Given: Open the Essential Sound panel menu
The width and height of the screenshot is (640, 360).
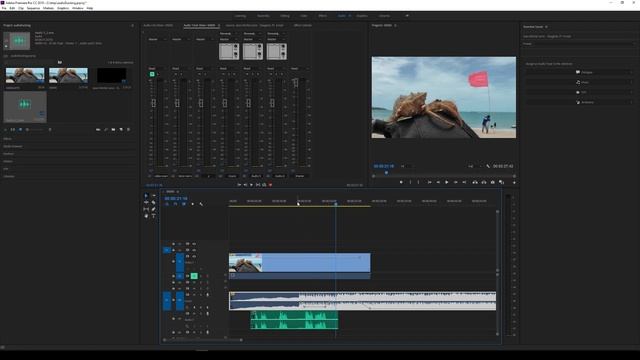Looking at the screenshot, I should (546, 27).
